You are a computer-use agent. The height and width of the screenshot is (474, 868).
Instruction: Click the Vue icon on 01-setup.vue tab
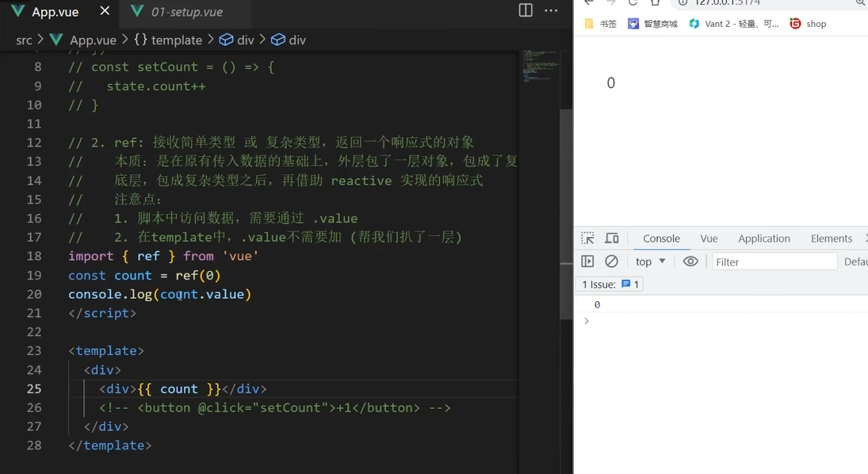[137, 10]
